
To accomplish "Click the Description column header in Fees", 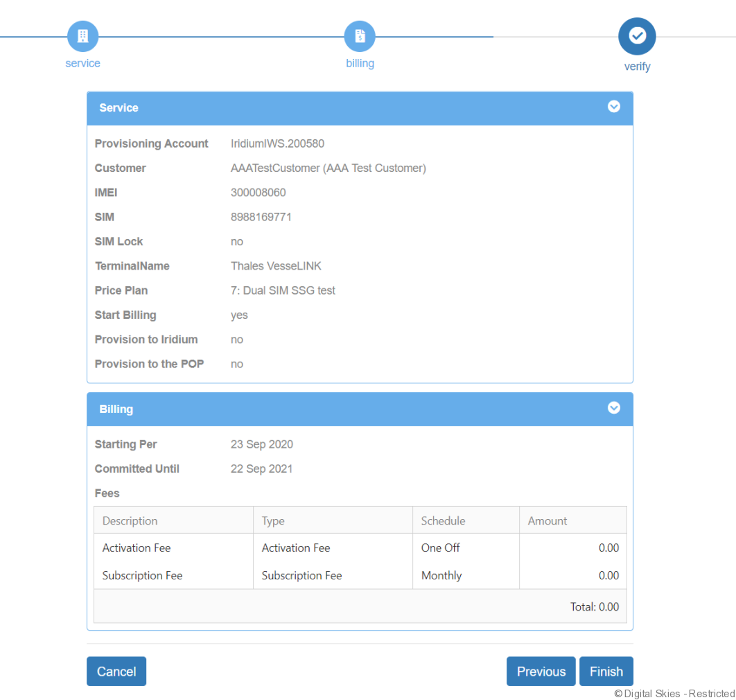I will 130,520.
